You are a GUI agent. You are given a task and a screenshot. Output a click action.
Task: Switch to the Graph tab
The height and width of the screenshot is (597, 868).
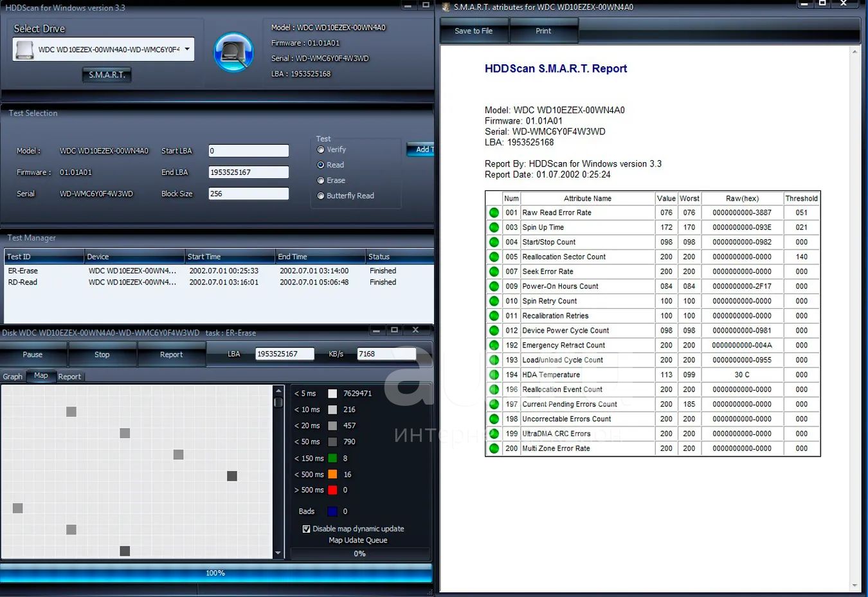[x=13, y=377]
